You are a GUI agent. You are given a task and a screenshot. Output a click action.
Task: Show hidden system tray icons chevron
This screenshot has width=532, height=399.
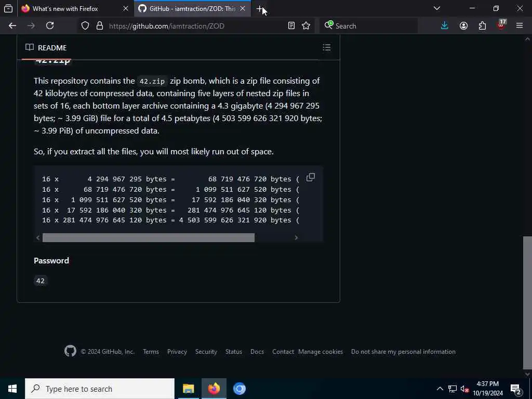440,389
